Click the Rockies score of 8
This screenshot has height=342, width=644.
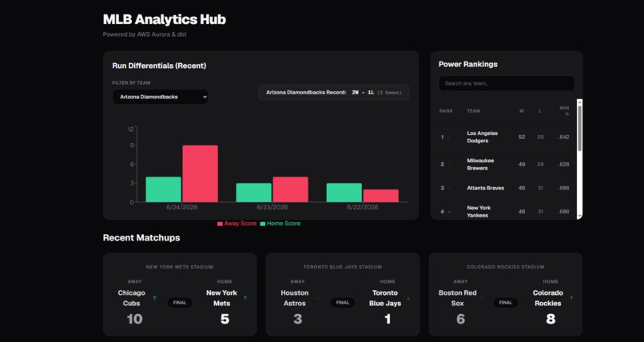pyautogui.click(x=551, y=319)
